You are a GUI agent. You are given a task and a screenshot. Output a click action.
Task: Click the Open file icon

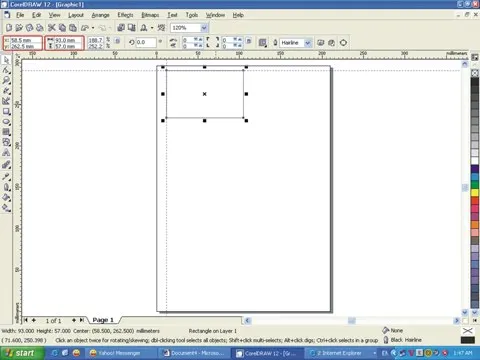[19, 28]
